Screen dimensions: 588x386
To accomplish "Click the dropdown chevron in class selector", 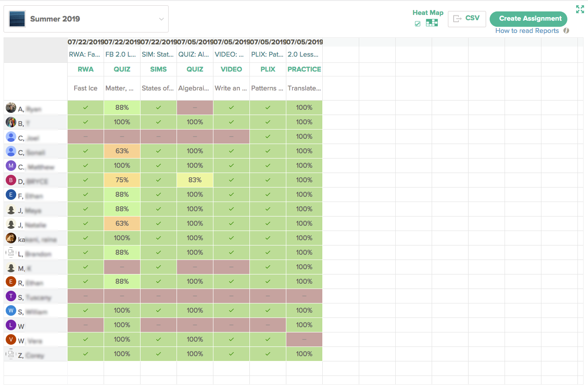I will click(x=161, y=19).
